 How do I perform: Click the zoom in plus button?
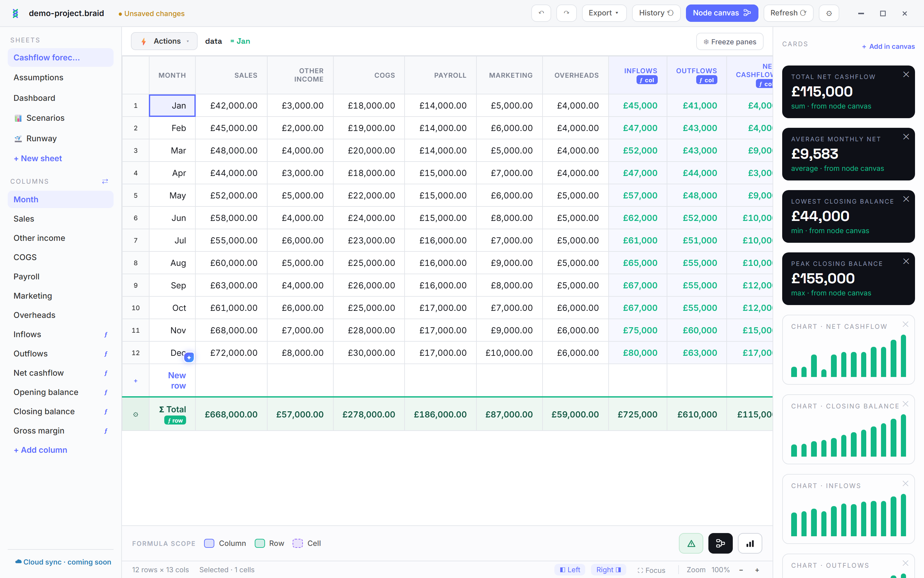click(757, 570)
